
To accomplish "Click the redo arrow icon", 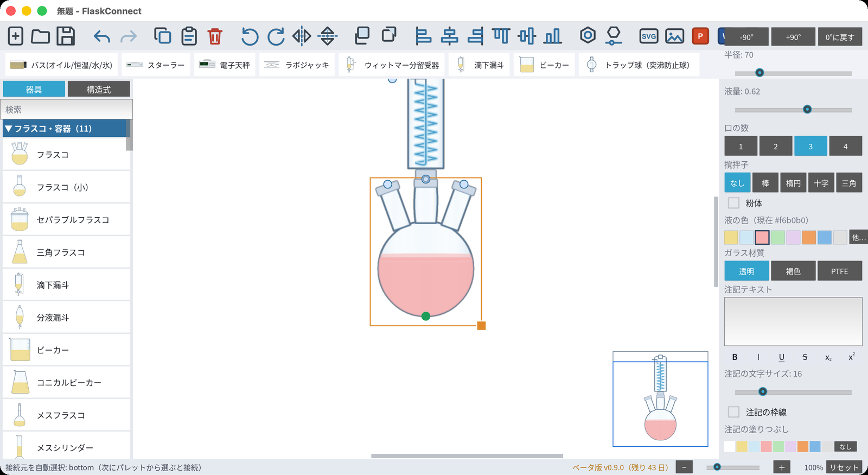I will coord(129,37).
